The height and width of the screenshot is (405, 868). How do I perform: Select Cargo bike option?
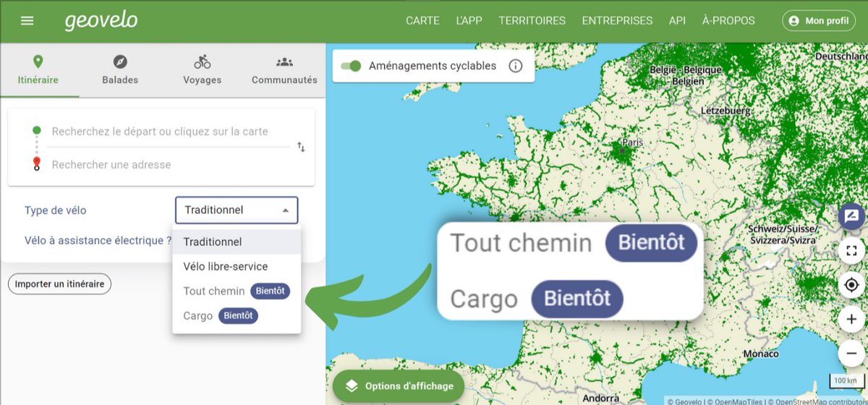coord(237,315)
